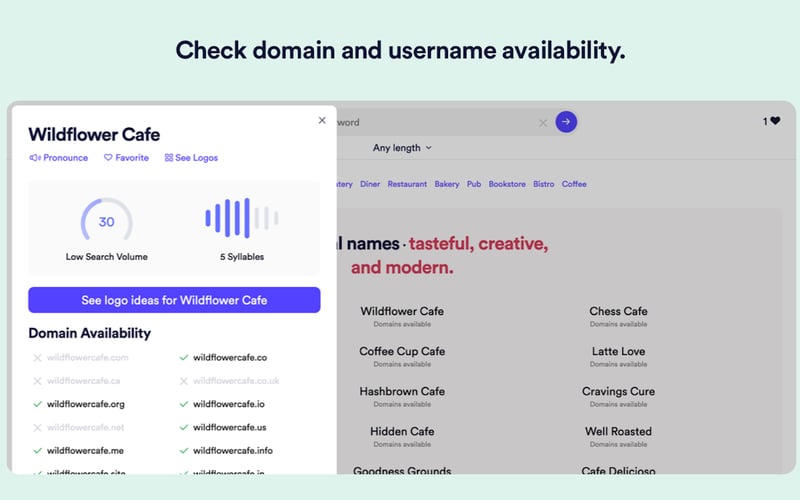
Task: Click the X mark beside wildflowercafe.com
Action: [37, 358]
